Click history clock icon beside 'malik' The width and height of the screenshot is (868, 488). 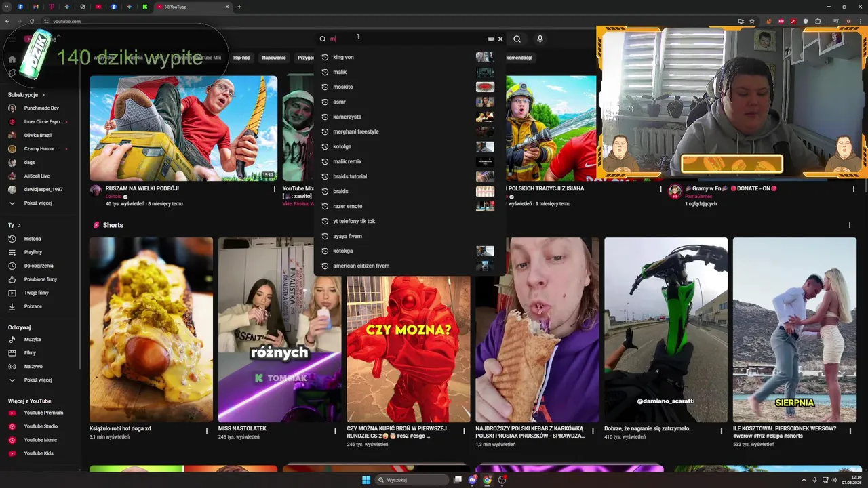click(325, 72)
